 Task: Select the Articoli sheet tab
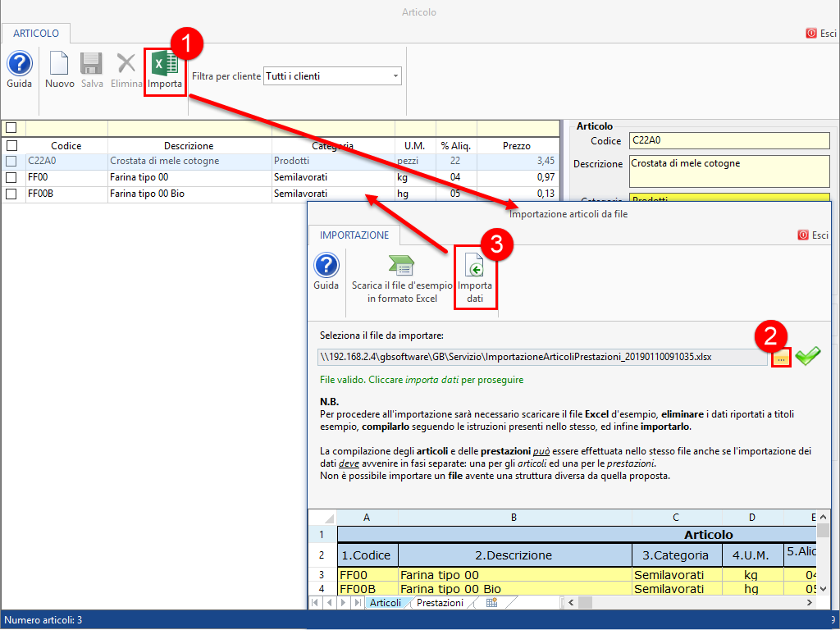point(386,603)
